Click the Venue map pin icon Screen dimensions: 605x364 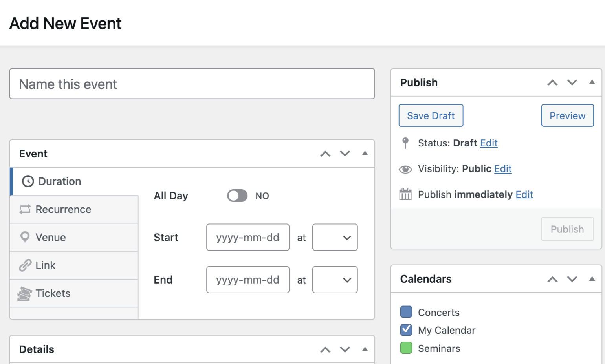(x=25, y=237)
